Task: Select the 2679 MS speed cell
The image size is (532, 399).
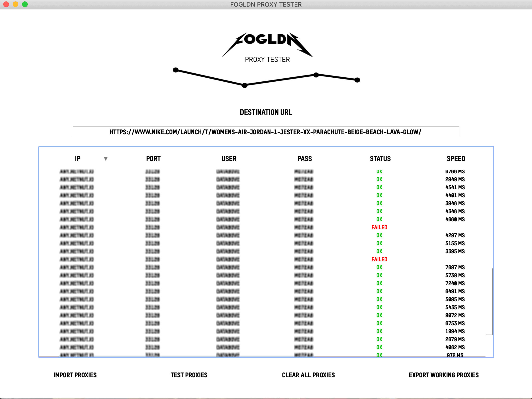Action: pos(455,339)
